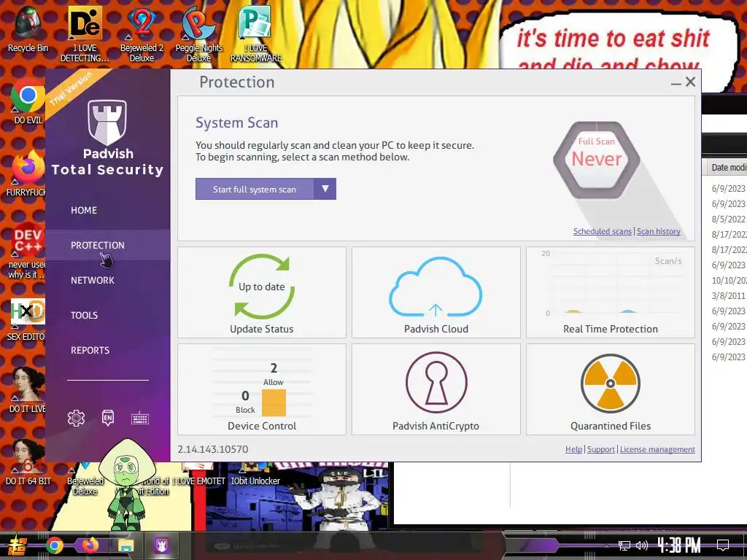Click the volume icon in system tray
This screenshot has height=560, width=747.
click(642, 545)
